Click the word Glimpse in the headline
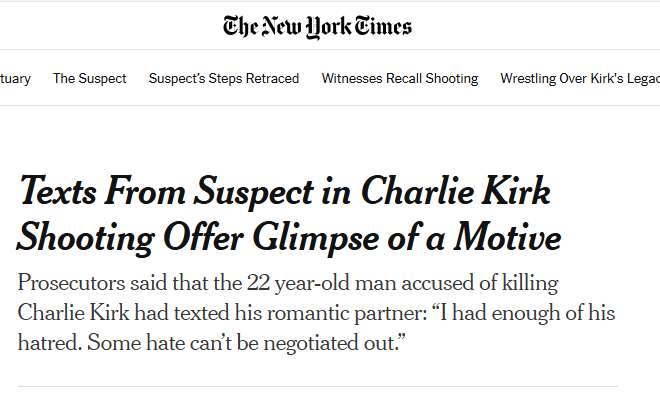 [x=316, y=239]
